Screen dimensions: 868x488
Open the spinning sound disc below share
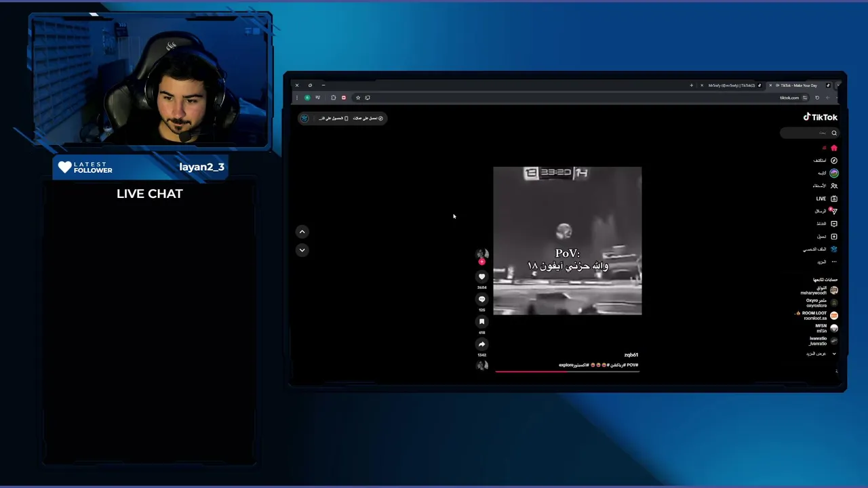(x=482, y=366)
